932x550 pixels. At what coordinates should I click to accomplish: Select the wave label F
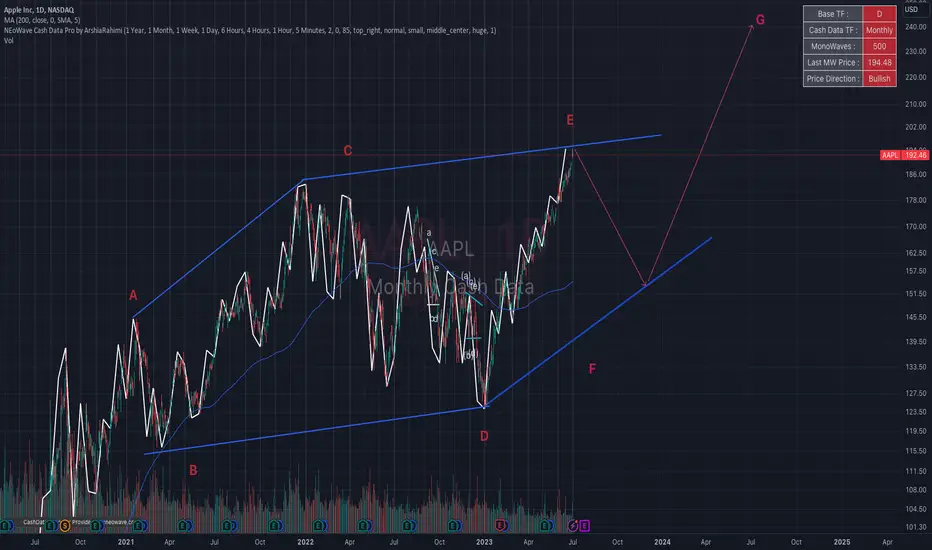click(x=592, y=369)
